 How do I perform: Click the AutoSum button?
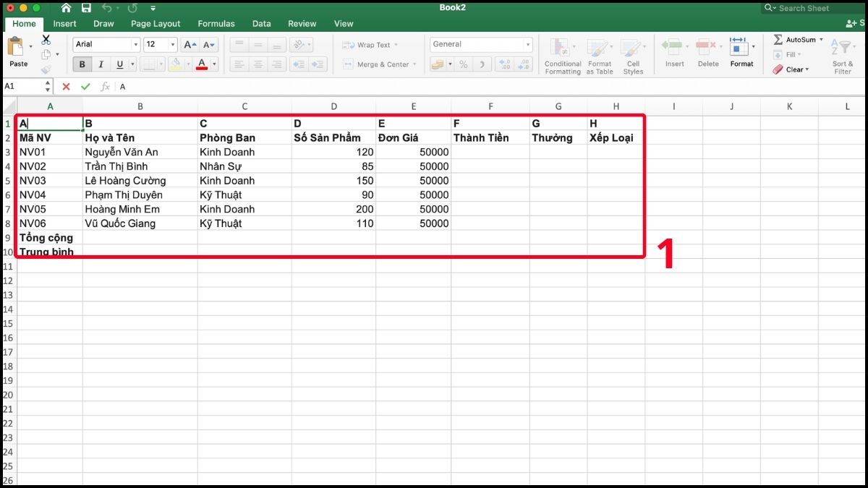(794, 40)
